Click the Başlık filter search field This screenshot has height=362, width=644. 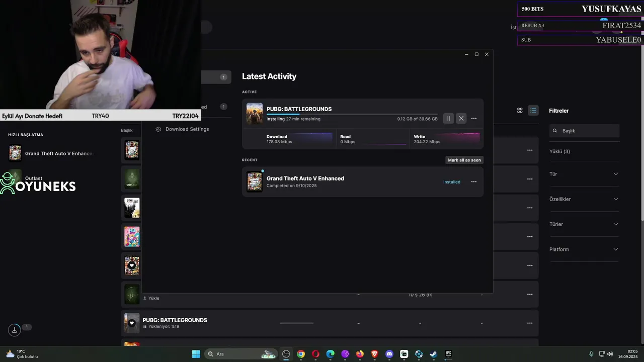click(584, 131)
